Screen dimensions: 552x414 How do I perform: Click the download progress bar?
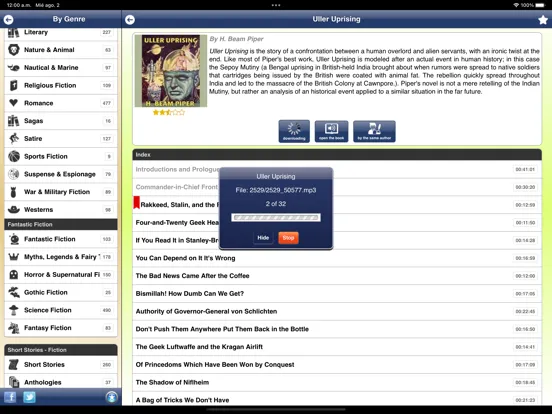(276, 218)
